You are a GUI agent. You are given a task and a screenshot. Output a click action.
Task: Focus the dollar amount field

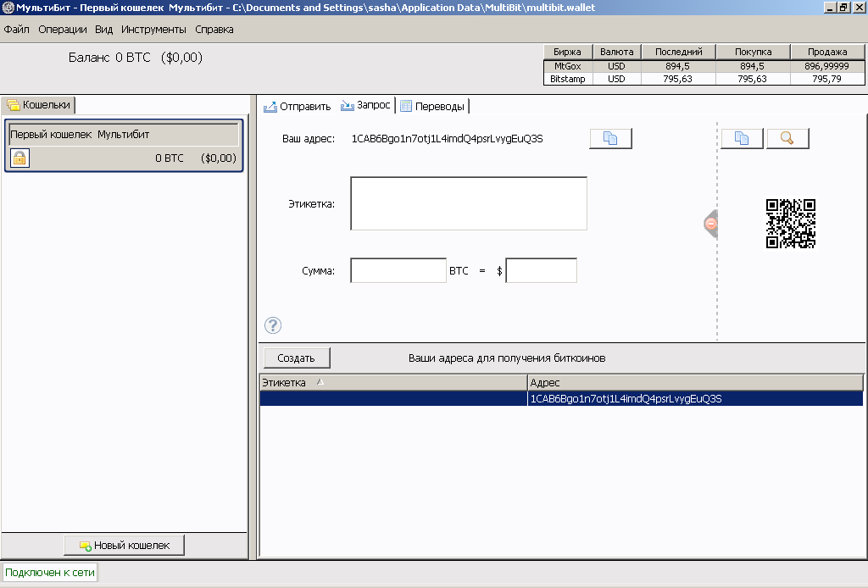[x=542, y=270]
